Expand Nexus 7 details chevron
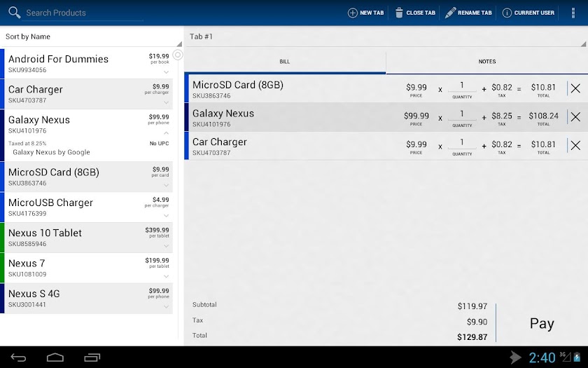588x368 pixels. [x=166, y=276]
